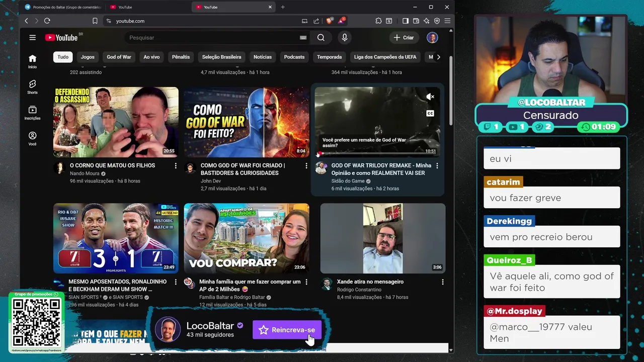The width and height of the screenshot is (644, 362).
Task: Open Inscrições in the sidebar
Action: [x=32, y=113]
